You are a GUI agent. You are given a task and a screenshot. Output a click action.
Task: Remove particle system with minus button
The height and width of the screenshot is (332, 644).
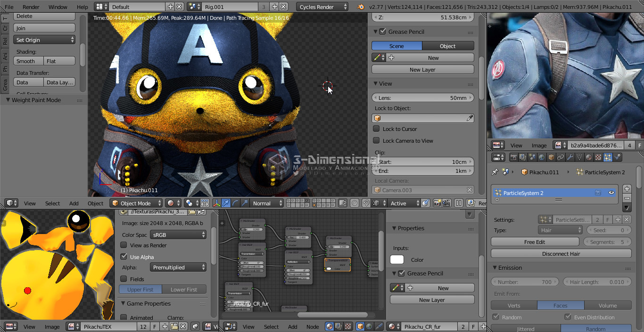(627, 198)
